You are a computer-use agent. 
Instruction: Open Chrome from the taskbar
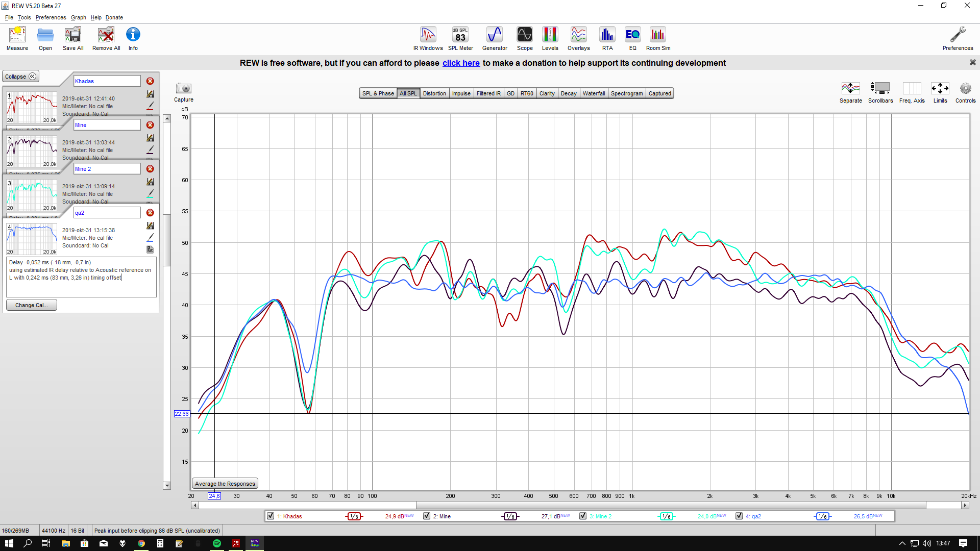(141, 543)
